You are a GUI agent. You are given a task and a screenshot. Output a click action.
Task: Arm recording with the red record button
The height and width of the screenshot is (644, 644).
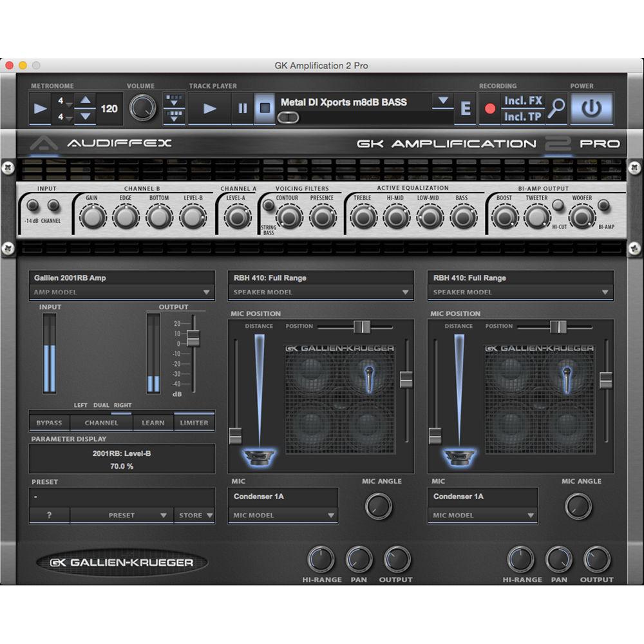coord(489,108)
